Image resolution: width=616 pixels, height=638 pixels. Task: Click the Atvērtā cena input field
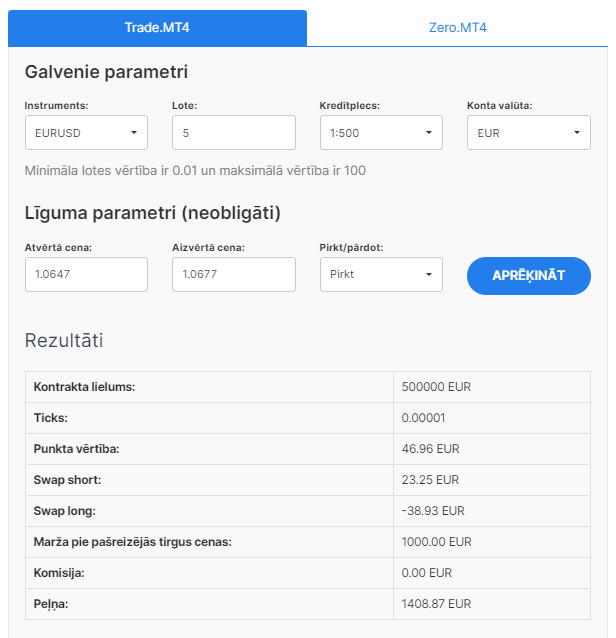pos(86,274)
